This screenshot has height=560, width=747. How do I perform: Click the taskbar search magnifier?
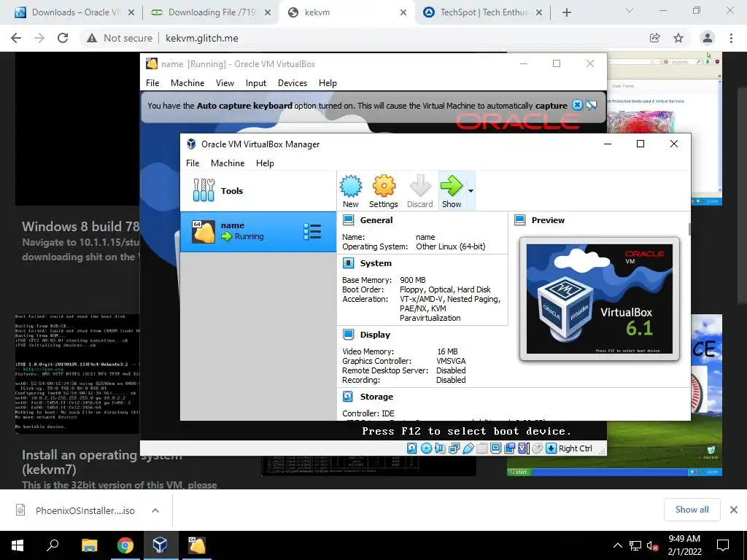coord(53,545)
